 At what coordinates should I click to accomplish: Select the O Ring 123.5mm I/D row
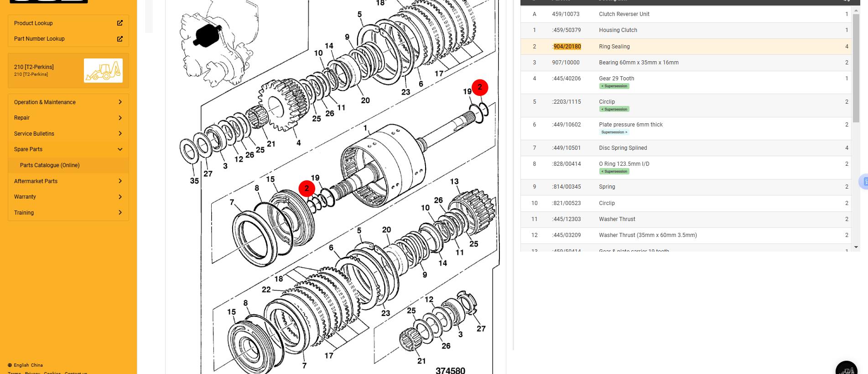(684, 164)
